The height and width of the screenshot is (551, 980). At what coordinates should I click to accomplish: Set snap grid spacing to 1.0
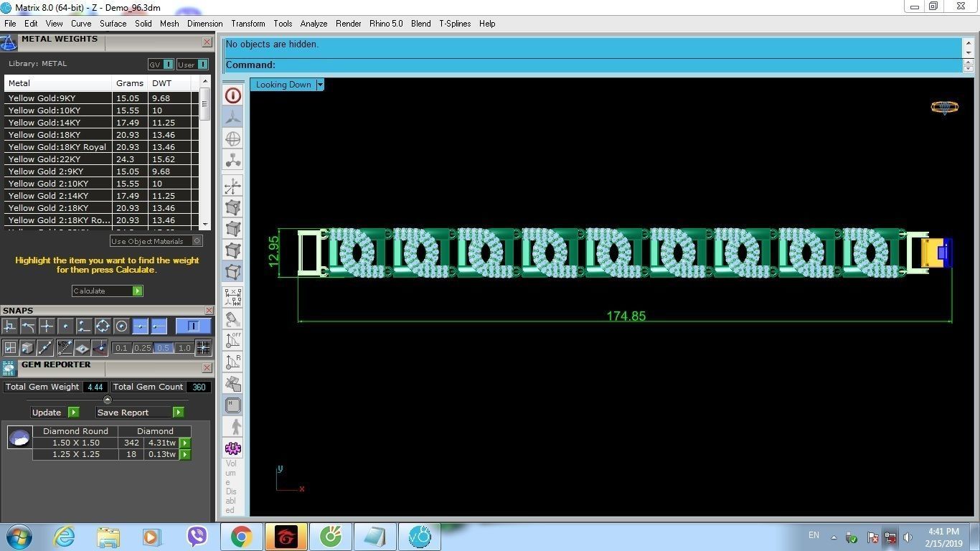click(x=184, y=348)
